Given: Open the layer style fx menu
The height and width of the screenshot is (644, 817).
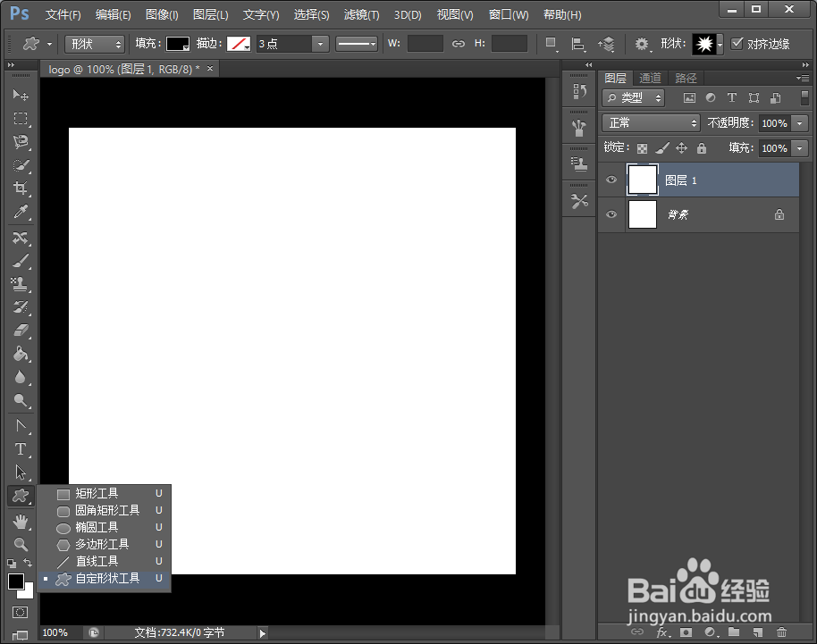Looking at the screenshot, I should [x=662, y=632].
